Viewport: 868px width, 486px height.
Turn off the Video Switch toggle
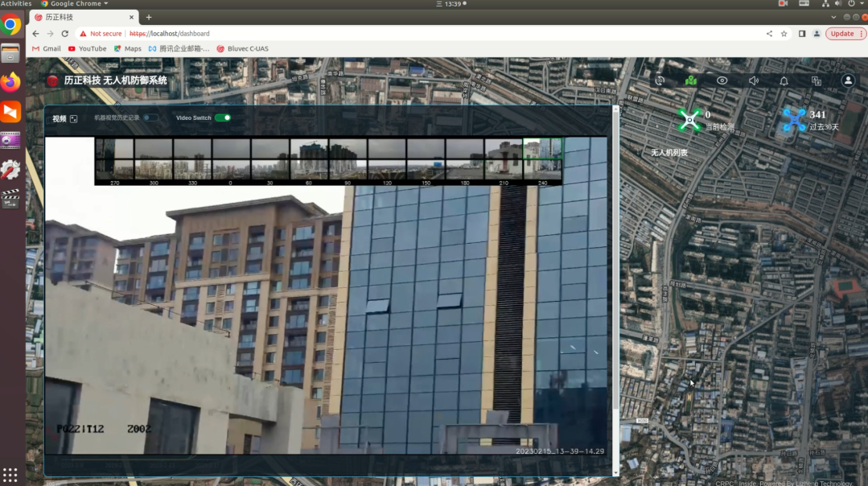coord(223,118)
